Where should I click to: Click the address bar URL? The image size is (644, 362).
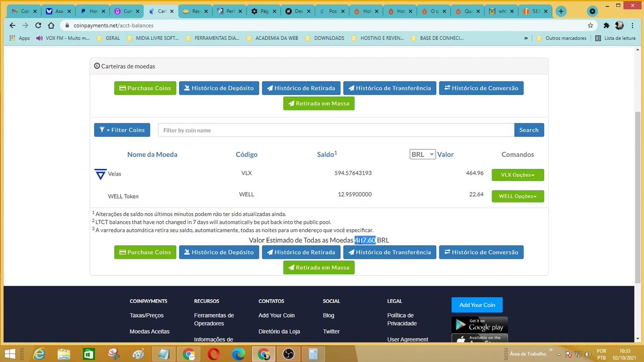click(x=114, y=25)
